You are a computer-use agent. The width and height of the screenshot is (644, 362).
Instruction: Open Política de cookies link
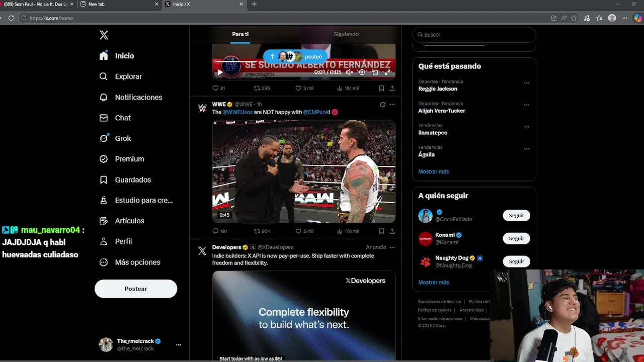(x=435, y=310)
